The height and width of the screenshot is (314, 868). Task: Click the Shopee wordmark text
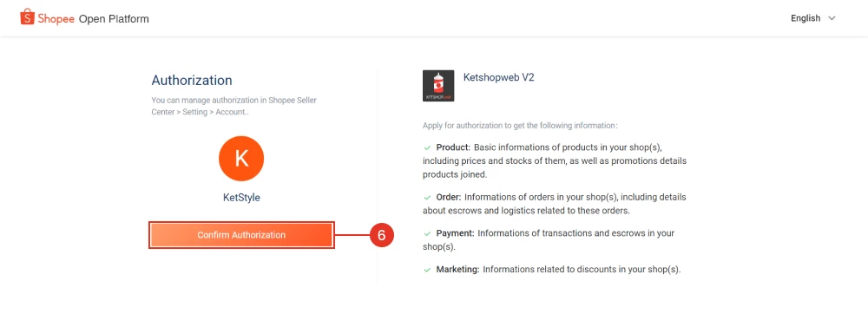coord(56,19)
